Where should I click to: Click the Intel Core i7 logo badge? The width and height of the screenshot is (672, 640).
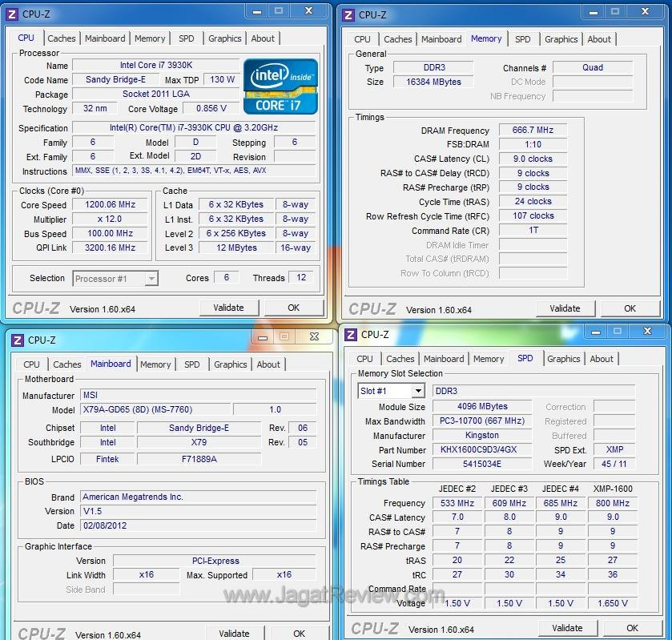point(280,86)
